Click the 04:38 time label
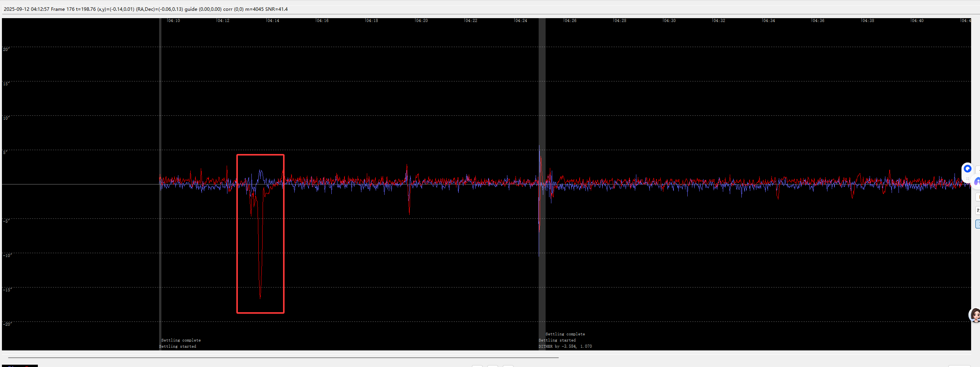The image size is (980, 367). coord(868,20)
